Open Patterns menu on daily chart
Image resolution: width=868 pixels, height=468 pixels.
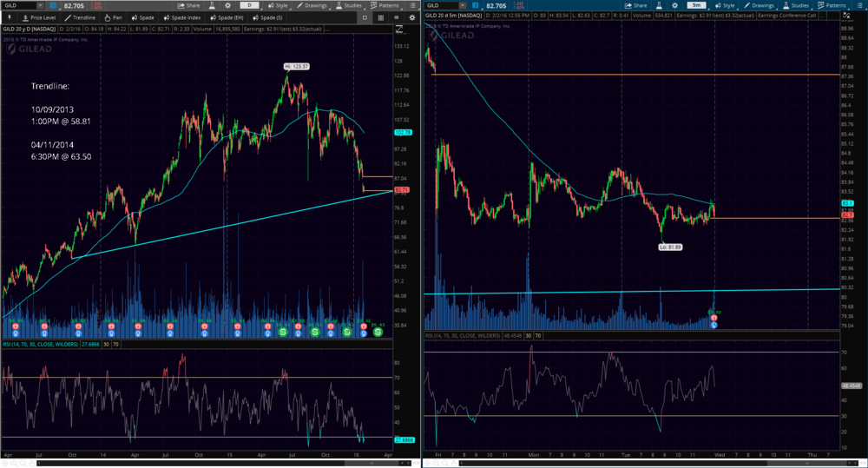pyautogui.click(x=385, y=5)
